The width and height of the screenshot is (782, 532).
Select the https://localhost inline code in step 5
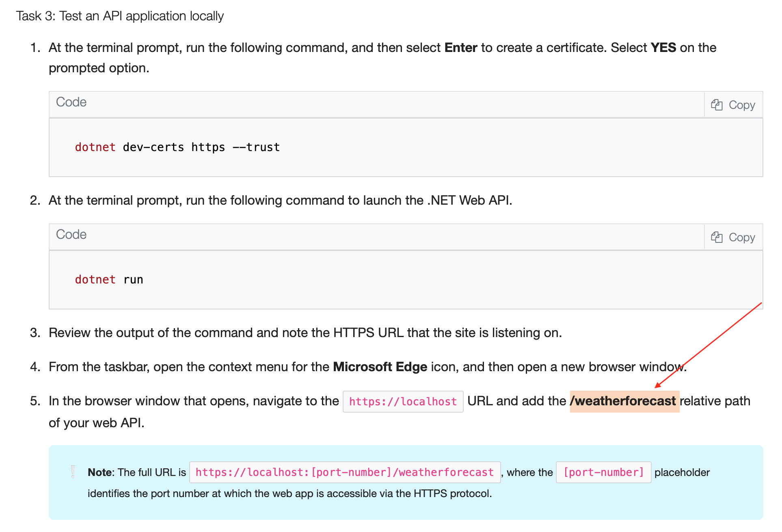point(402,401)
